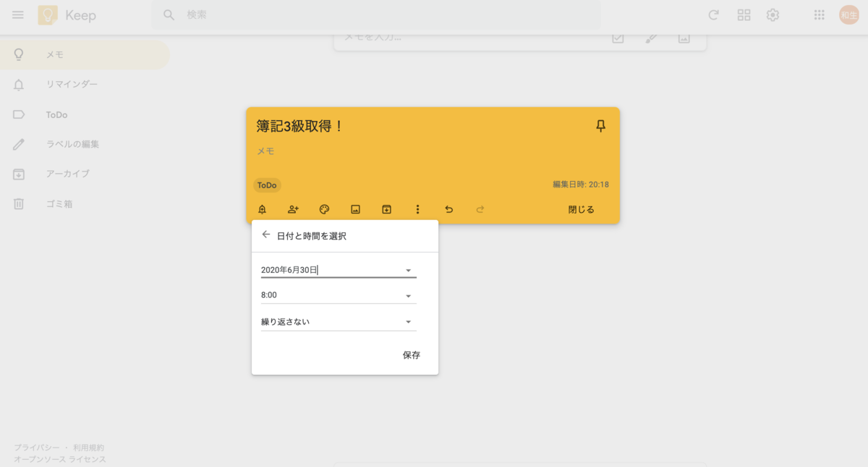Screen dimensions: 868x467
Task: Open リマインダー in the sidebar
Action: 85,84
